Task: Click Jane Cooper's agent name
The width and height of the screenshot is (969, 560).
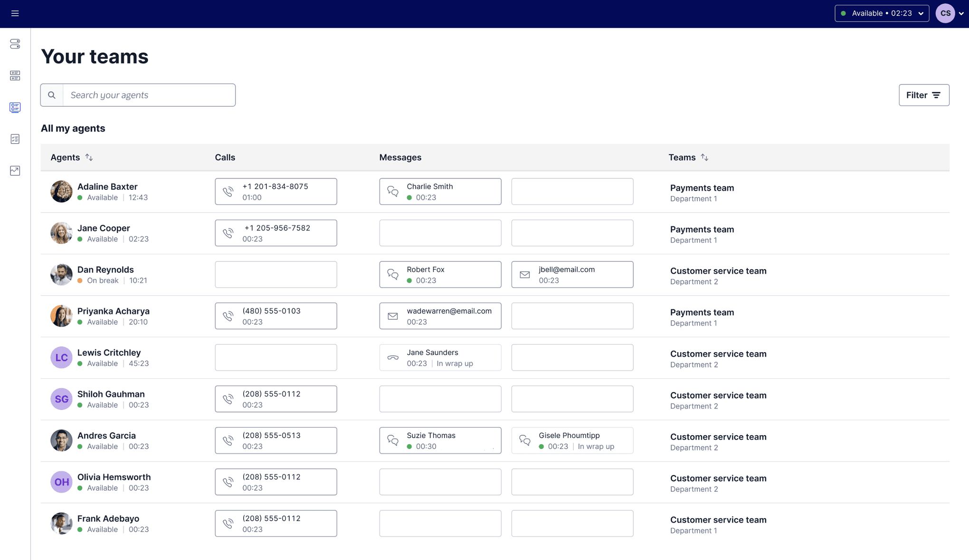Action: (104, 228)
